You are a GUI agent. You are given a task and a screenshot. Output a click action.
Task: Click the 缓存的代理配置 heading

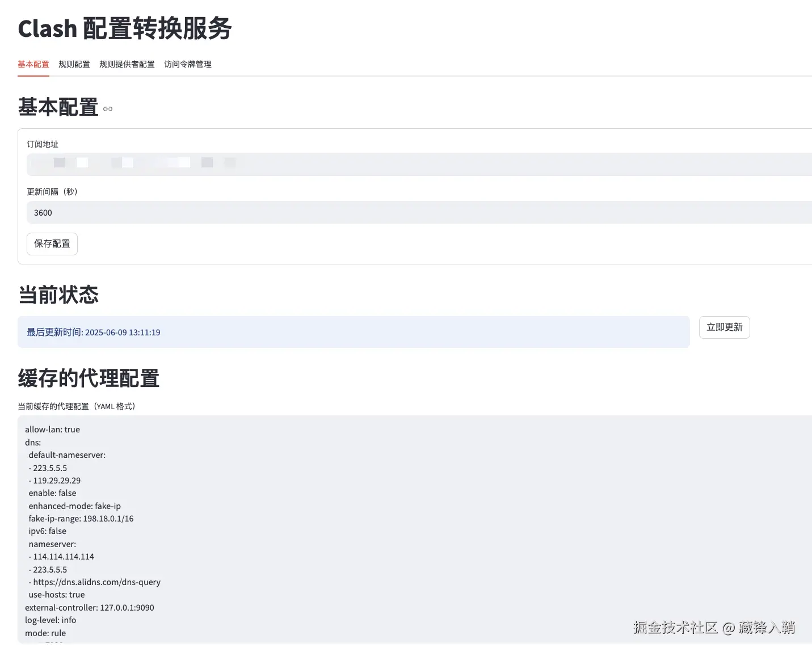(x=89, y=378)
